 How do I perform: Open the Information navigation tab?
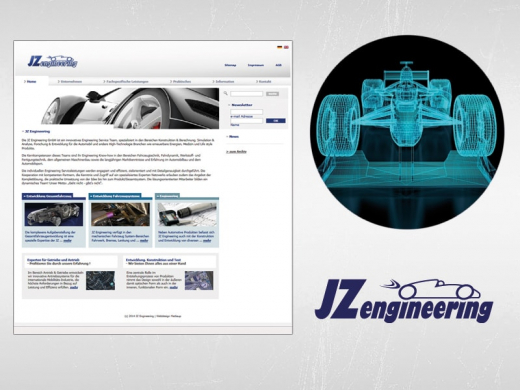click(223, 81)
